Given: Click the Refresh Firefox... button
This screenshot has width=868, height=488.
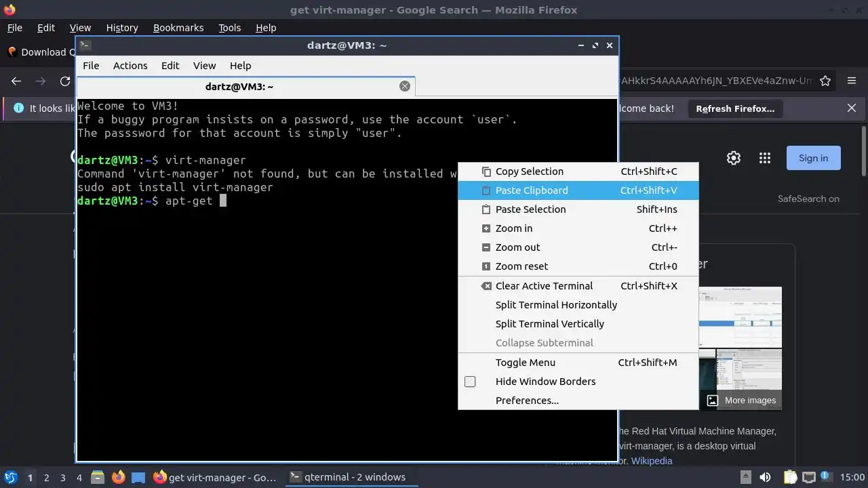Looking at the screenshot, I should pos(735,108).
